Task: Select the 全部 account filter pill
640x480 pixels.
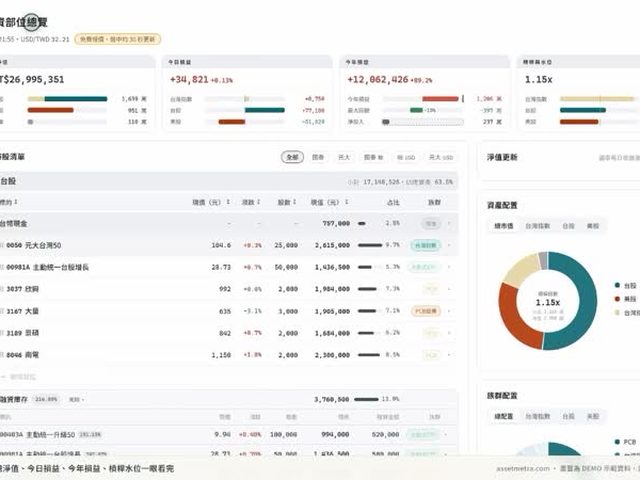Action: 292,157
